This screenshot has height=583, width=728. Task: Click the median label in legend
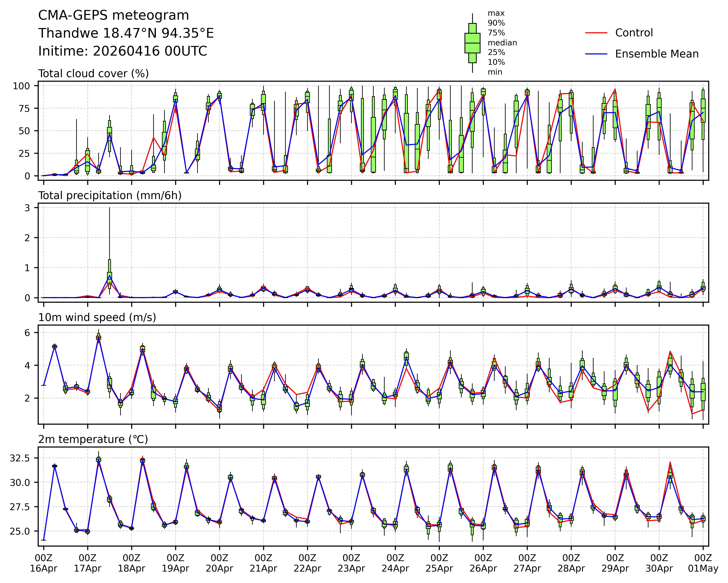pos(502,43)
